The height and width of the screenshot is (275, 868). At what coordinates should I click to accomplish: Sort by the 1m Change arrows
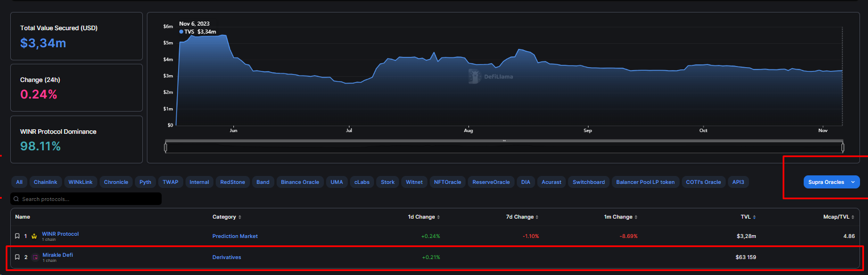click(x=636, y=217)
